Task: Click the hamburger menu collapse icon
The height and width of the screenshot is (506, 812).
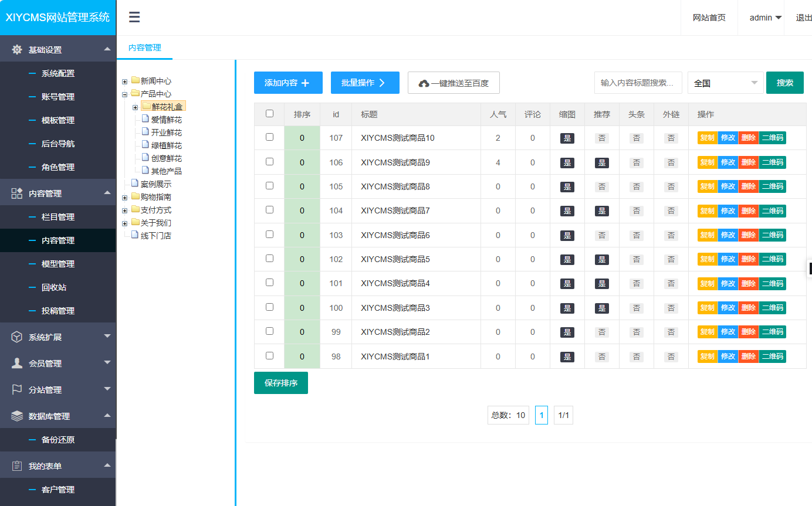Action: (134, 17)
